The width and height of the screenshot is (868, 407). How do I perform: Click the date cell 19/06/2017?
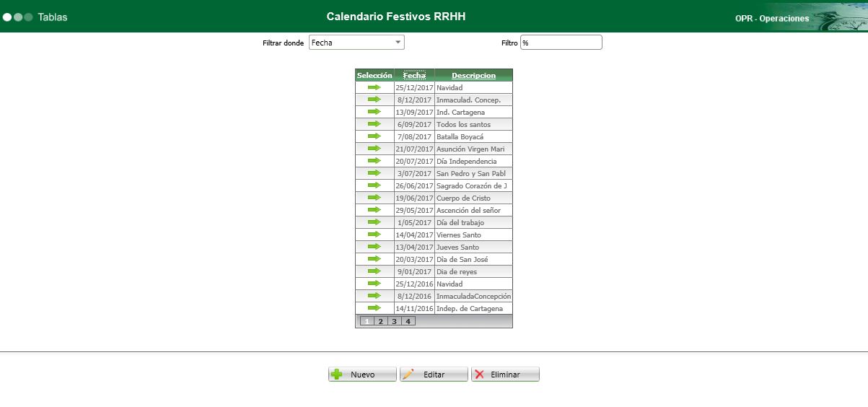(414, 198)
